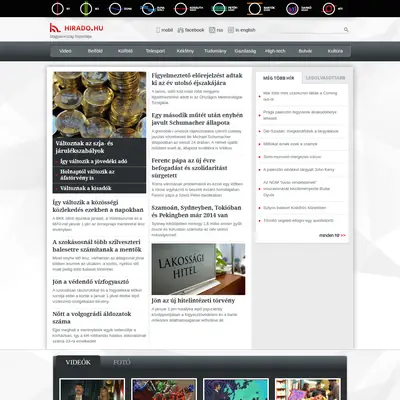
Task: Open the Dankó Rádió icon
Action: pos(292,9)
